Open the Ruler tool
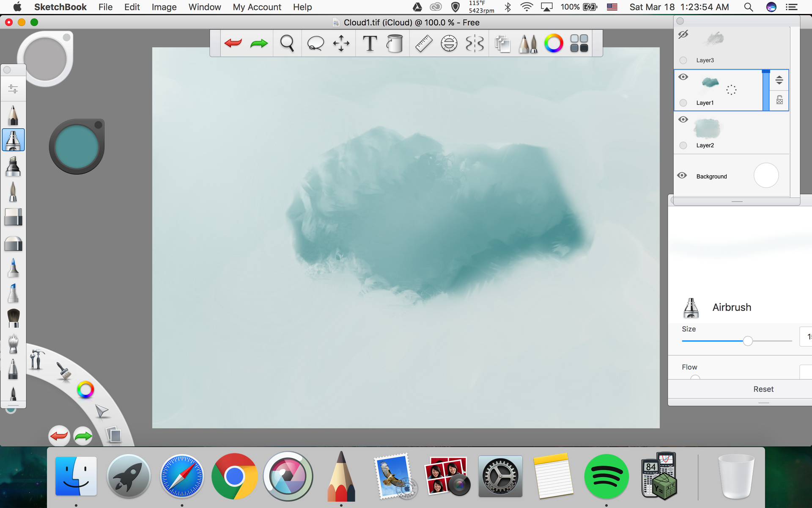This screenshot has width=812, height=508. pyautogui.click(x=423, y=43)
